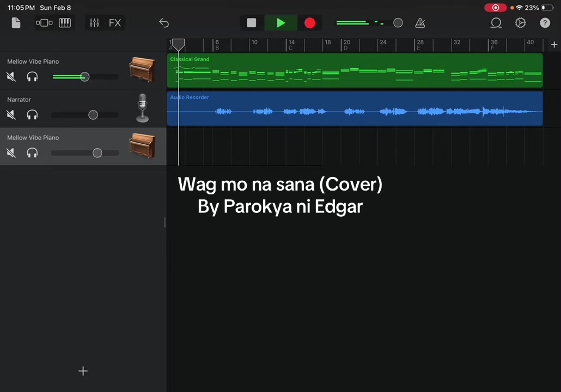Viewport: 561px width, 392px height.
Task: Tap the battery status indicator
Action: click(547, 8)
